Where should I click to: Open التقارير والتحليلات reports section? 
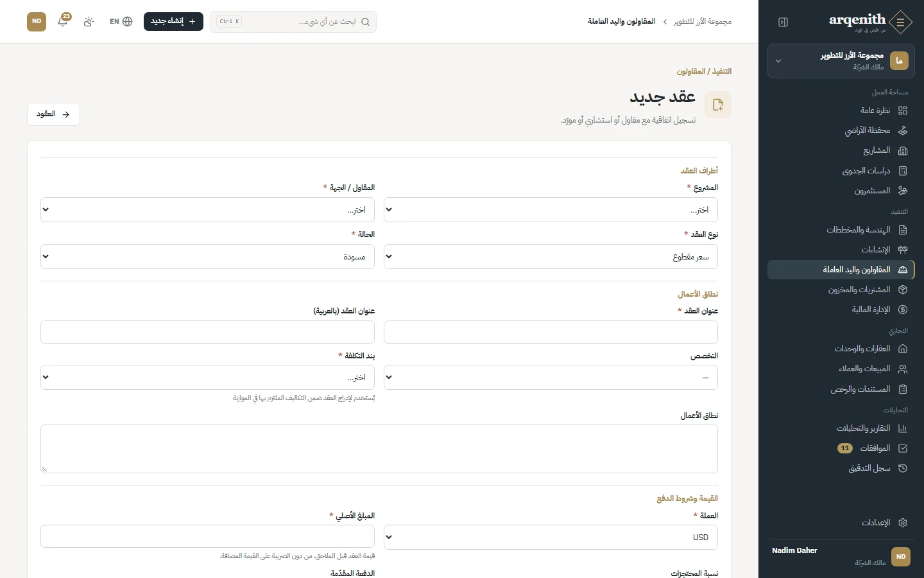point(841,428)
